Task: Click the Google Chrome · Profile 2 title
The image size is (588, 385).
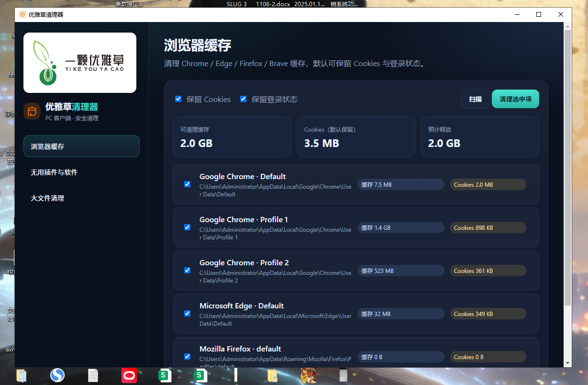Action: point(244,263)
